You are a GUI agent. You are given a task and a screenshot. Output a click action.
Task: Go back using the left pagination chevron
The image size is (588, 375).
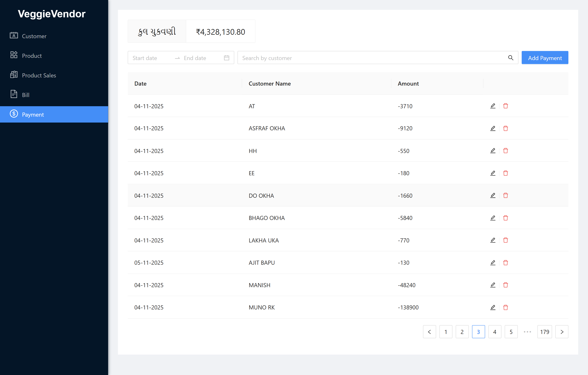(430, 332)
